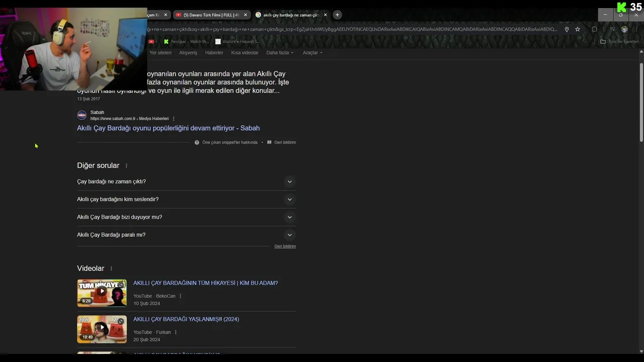
Task: Click the scrollbar down arrow
Action: pos(641,351)
